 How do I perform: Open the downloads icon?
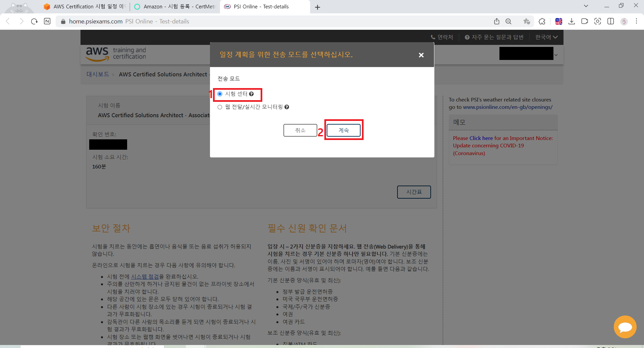[572, 21]
